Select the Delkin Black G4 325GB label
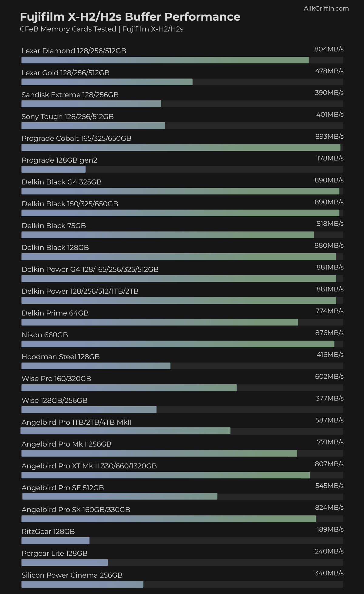Screen dimensions: 364x594 coord(62,182)
